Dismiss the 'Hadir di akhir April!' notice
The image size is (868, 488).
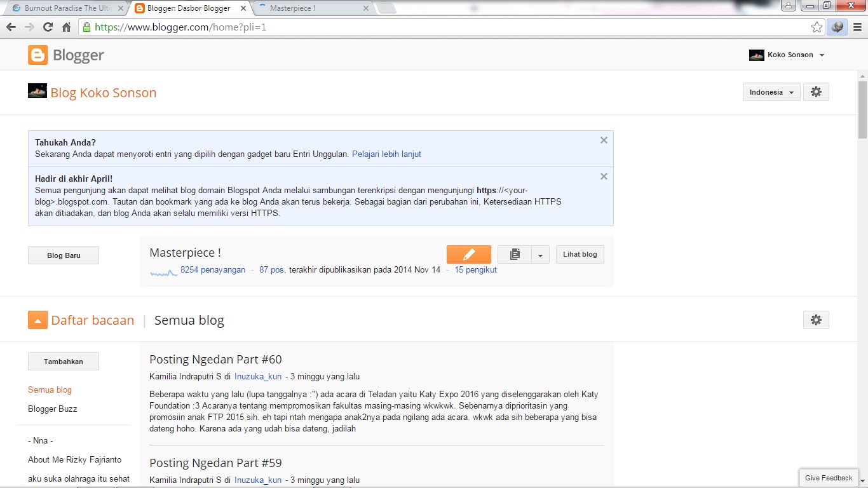point(604,177)
